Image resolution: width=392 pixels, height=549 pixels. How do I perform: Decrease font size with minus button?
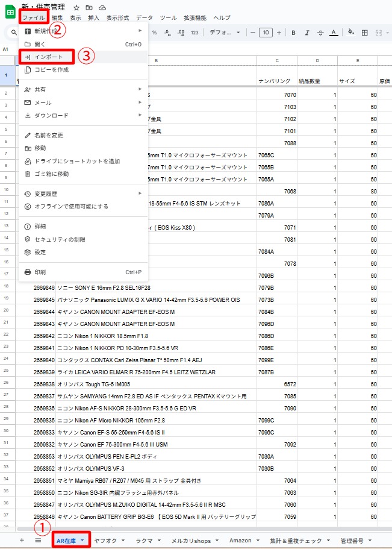point(253,33)
